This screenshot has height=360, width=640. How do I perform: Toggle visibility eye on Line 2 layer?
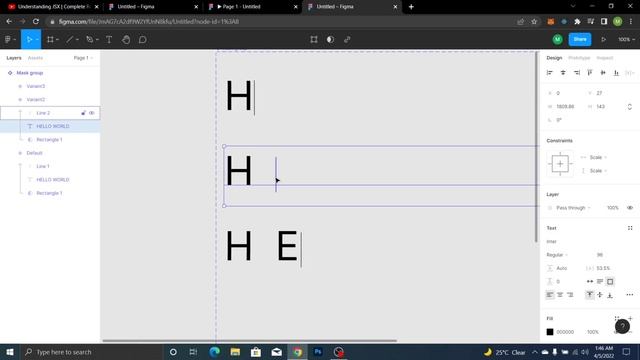coord(92,113)
